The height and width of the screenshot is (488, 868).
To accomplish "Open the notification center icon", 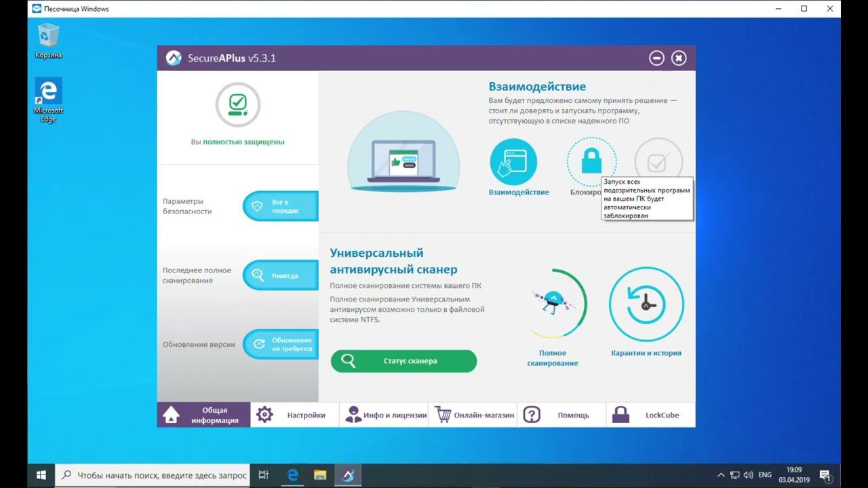I will click(825, 475).
